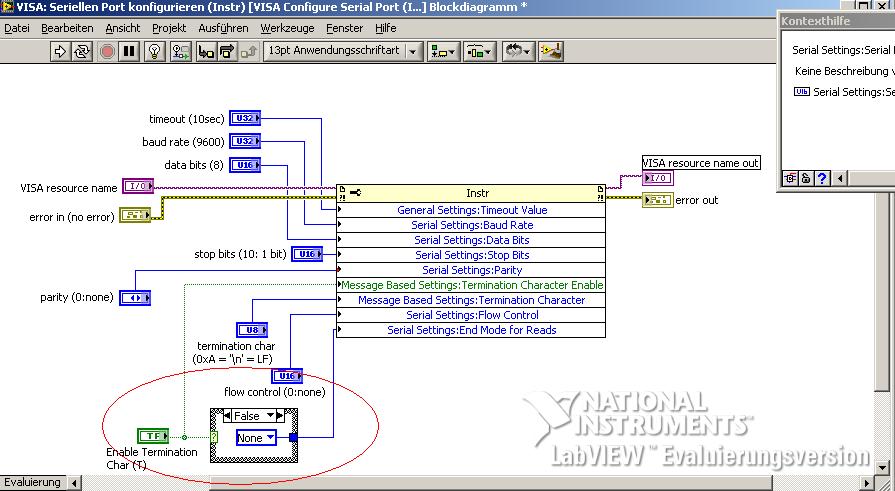Select Serial Settings:Stop Bits property
This screenshot has width=895, height=491.
471,255
